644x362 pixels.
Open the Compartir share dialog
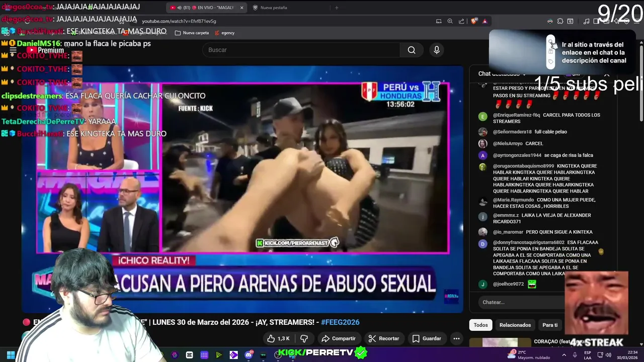click(339, 338)
